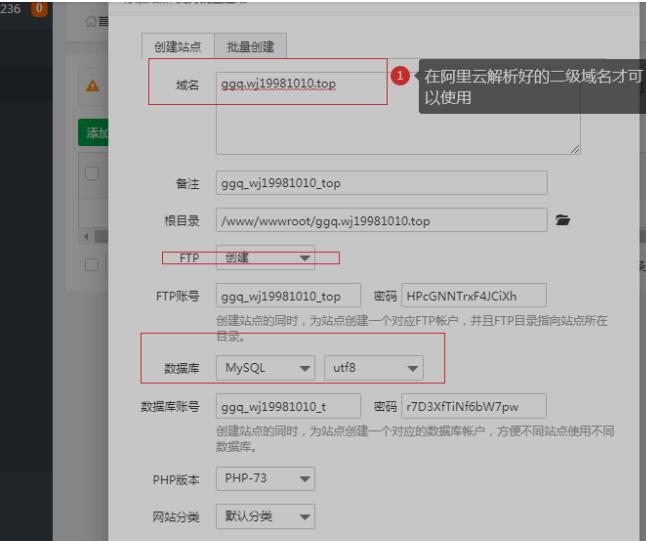The height and width of the screenshot is (541, 646).
Task: Click the folder icon beside the root directory
Action: click(562, 220)
